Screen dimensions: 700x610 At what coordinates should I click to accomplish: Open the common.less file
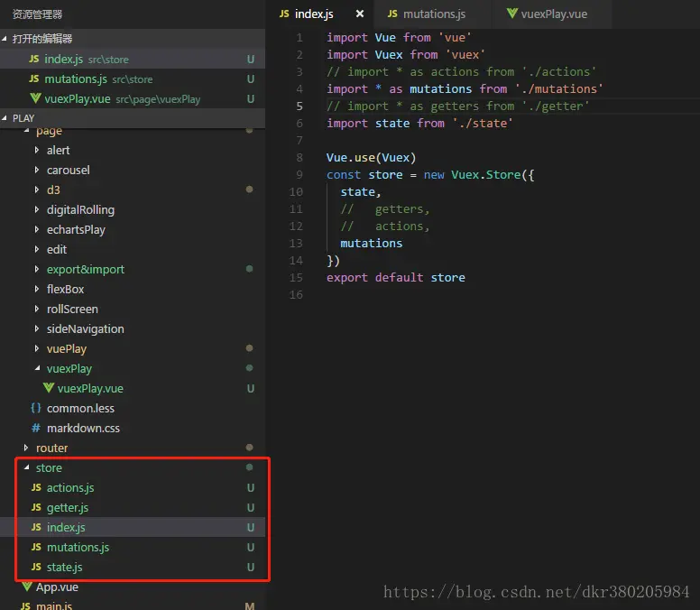[x=80, y=409]
